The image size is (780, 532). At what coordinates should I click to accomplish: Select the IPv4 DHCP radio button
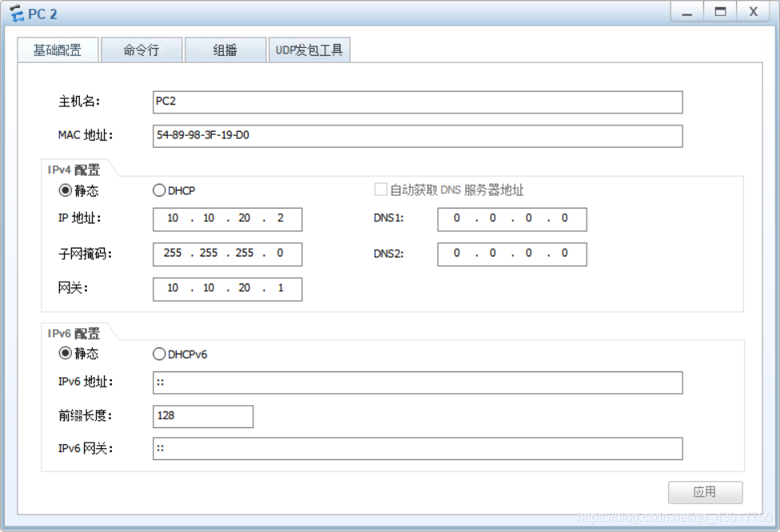click(159, 190)
